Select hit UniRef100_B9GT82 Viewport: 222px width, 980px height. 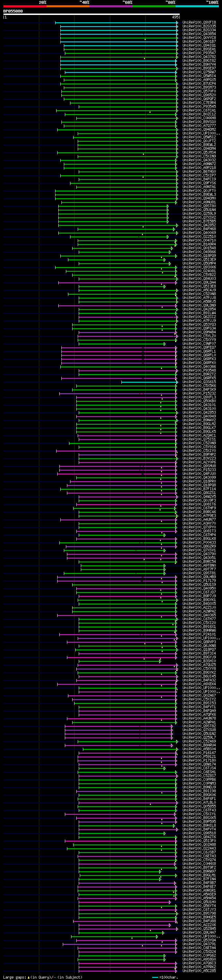coord(199,60)
